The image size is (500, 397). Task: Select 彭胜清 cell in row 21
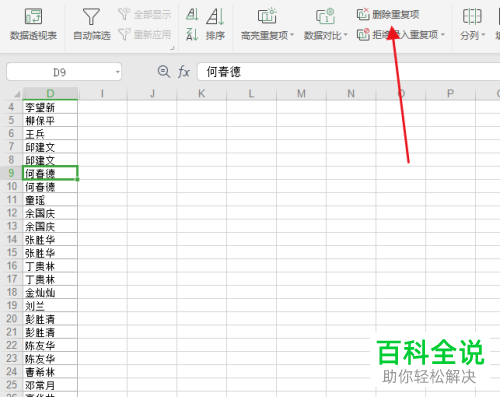coord(50,332)
